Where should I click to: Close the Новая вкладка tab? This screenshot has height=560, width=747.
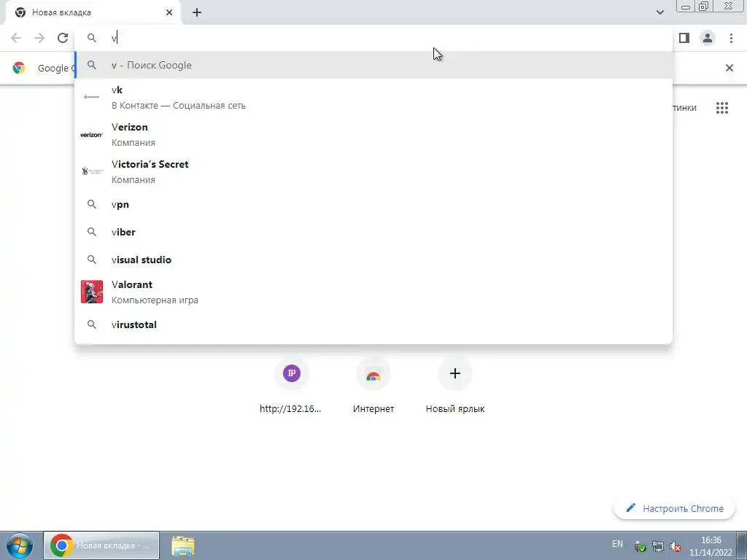point(169,13)
